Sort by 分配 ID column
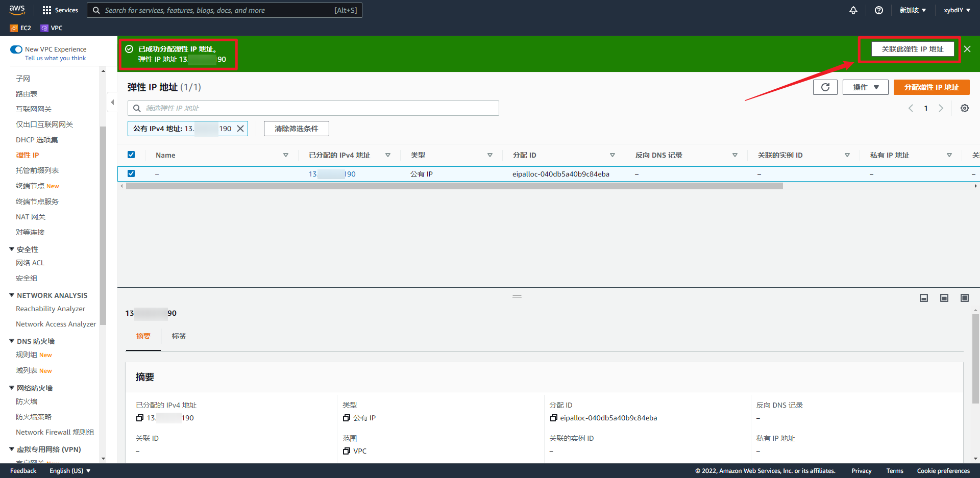Image resolution: width=980 pixels, height=478 pixels. click(612, 155)
